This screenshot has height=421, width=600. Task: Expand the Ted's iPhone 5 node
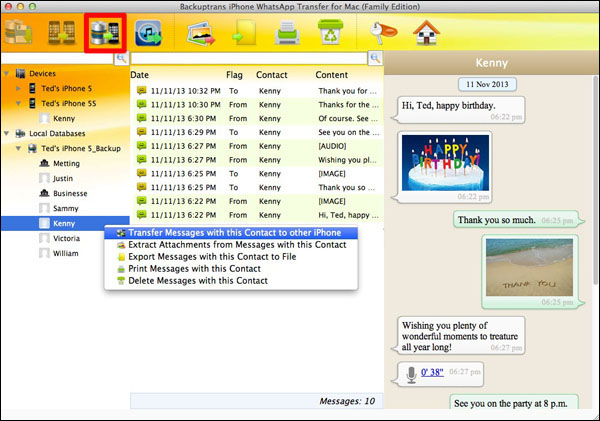pyautogui.click(x=18, y=88)
